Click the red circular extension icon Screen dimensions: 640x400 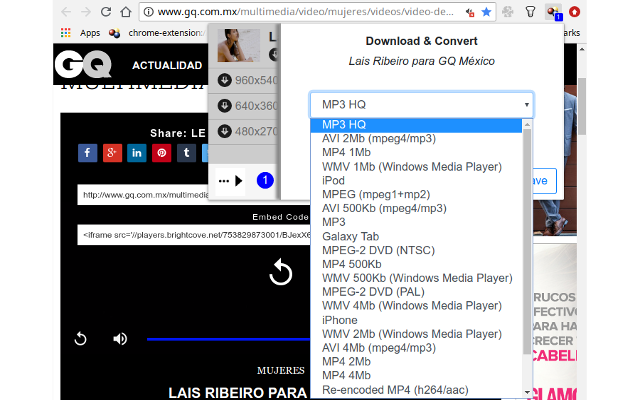pyautogui.click(x=574, y=12)
